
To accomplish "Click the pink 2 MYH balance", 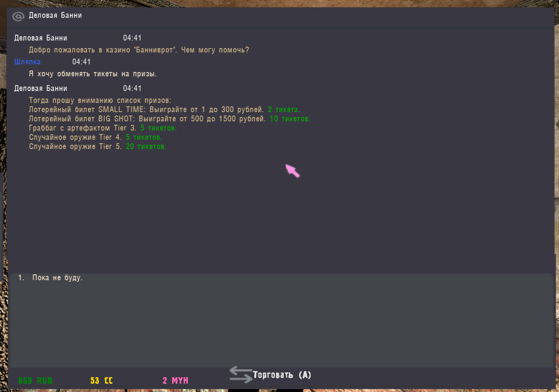I will pos(175,380).
